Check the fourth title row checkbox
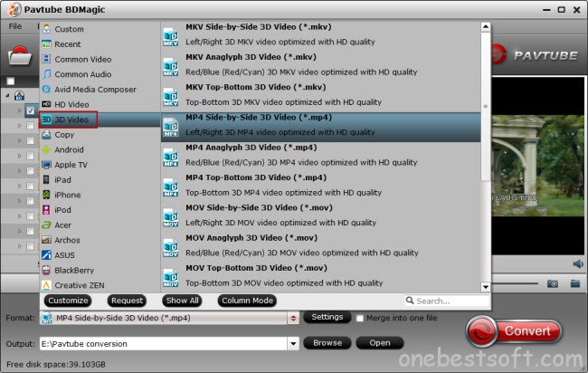The image size is (588, 373). pos(31,156)
